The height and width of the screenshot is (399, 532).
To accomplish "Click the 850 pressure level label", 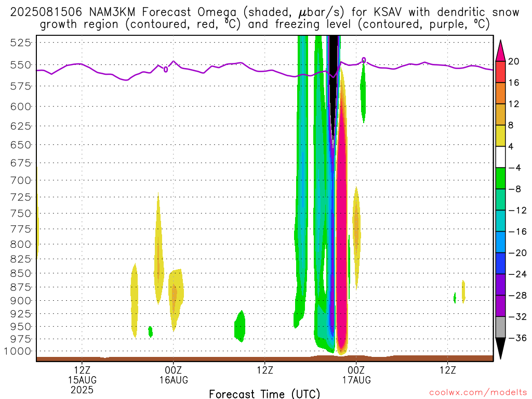I will pos(20,273).
